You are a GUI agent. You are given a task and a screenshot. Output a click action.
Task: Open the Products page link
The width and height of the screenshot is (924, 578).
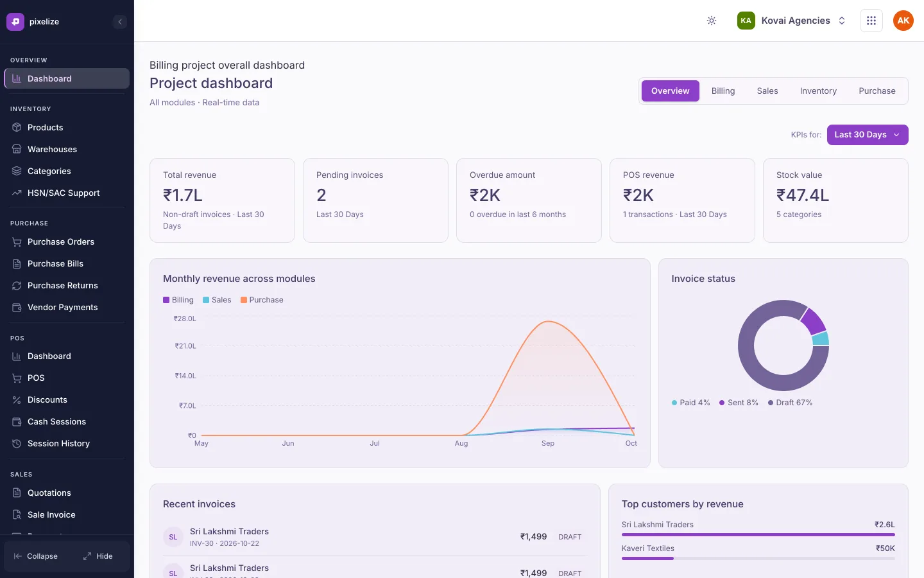tap(67, 127)
